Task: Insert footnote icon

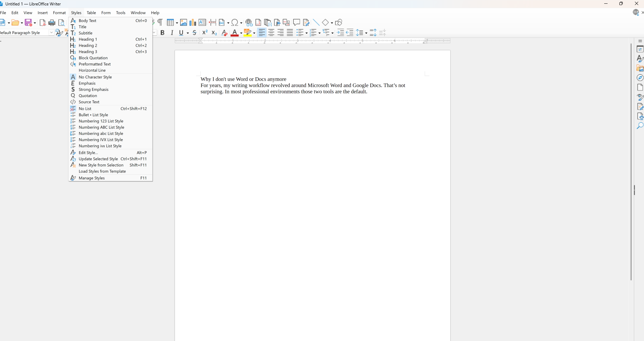Action: coord(258,22)
